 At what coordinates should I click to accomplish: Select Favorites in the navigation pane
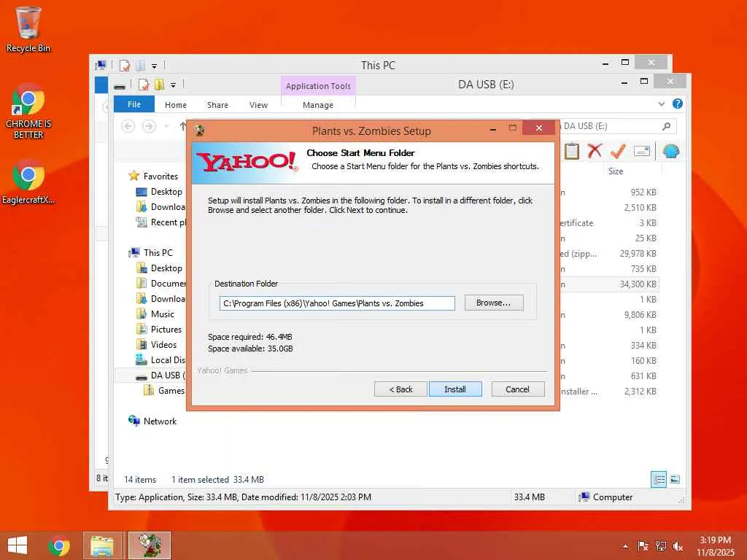click(160, 176)
